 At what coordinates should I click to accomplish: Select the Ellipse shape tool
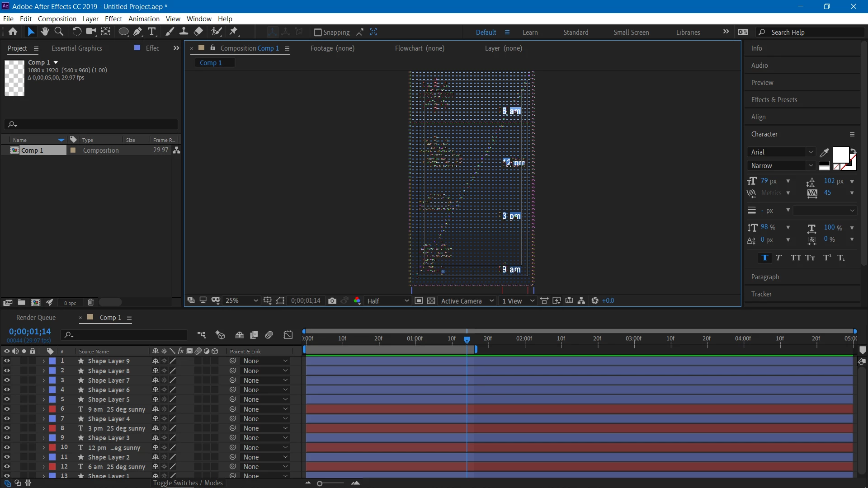[123, 32]
